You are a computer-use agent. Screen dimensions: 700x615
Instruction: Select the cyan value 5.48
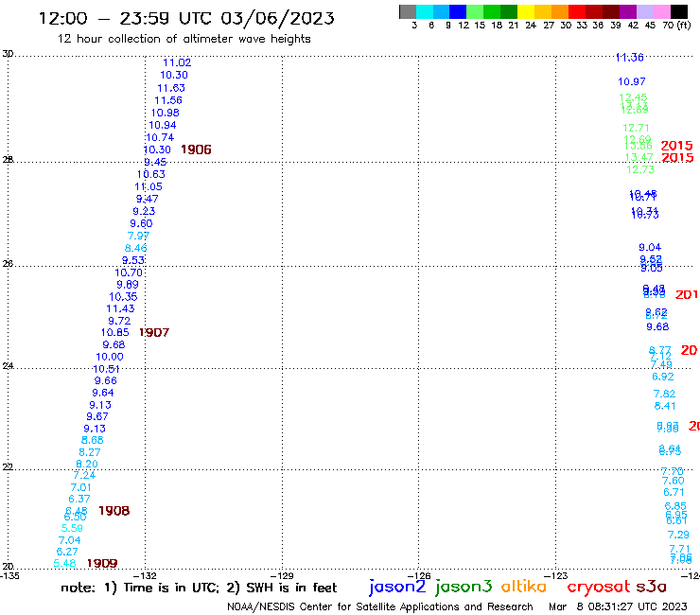(x=64, y=564)
